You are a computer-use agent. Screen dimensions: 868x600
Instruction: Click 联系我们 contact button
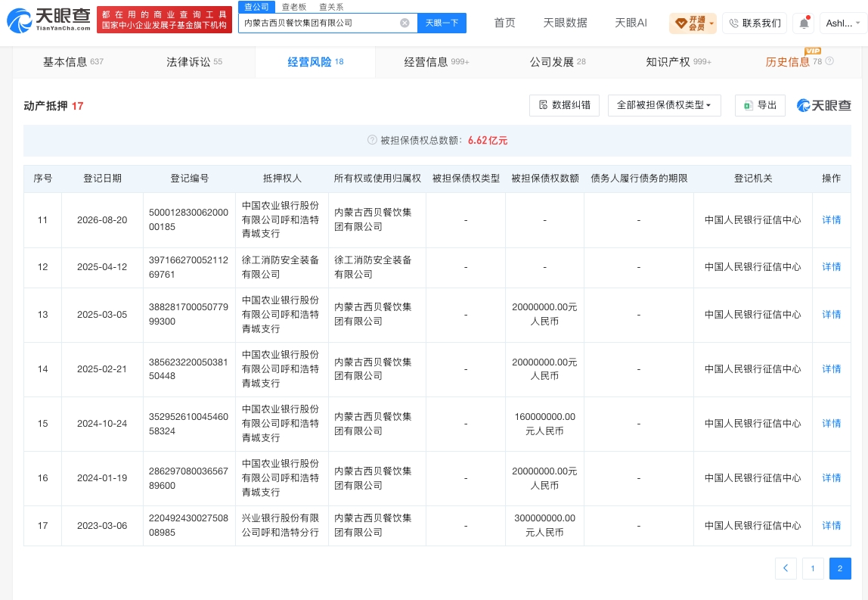coord(755,23)
